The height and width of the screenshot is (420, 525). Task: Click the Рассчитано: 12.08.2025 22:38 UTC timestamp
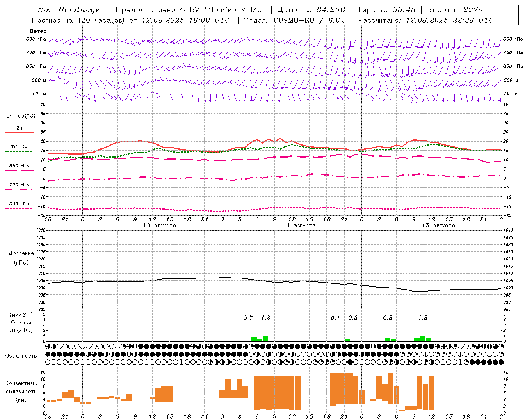[426, 20]
